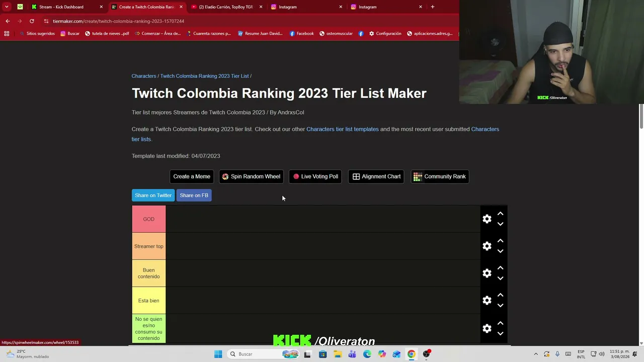Select the pink GOD tier label
The image size is (644, 362).
pyautogui.click(x=148, y=219)
